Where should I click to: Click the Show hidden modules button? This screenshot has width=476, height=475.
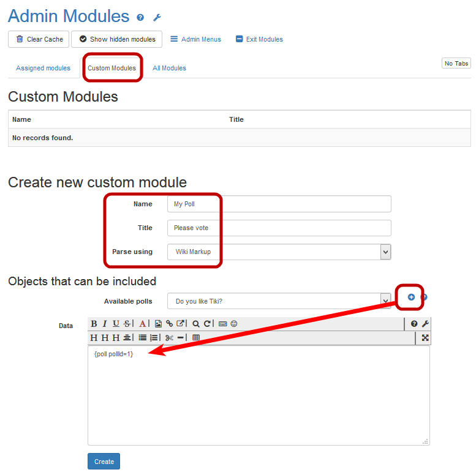(116, 39)
